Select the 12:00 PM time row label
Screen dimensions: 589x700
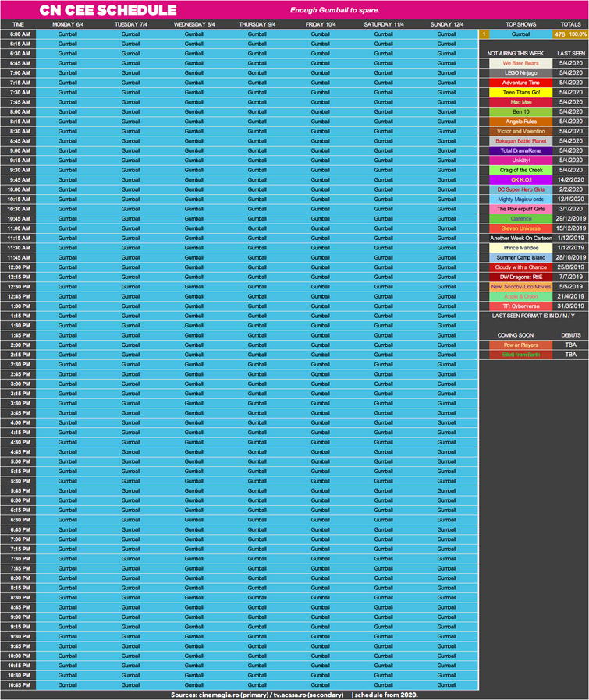coord(18,267)
